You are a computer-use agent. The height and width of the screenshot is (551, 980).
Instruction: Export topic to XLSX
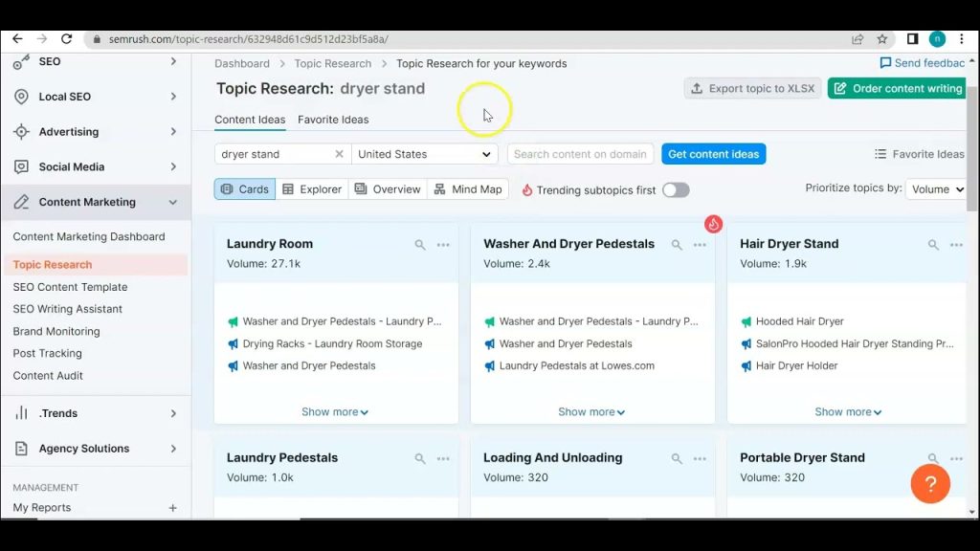(x=753, y=88)
